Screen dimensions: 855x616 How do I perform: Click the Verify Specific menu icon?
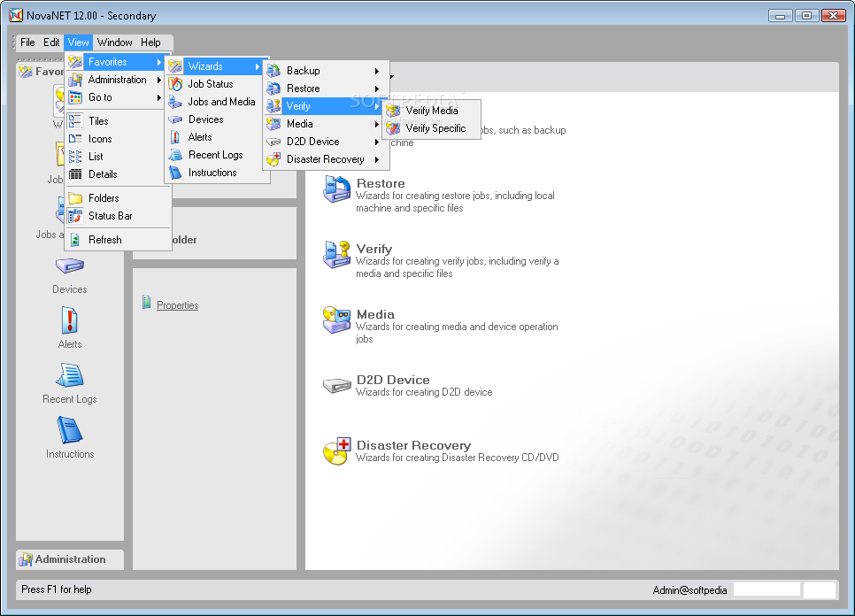(393, 128)
